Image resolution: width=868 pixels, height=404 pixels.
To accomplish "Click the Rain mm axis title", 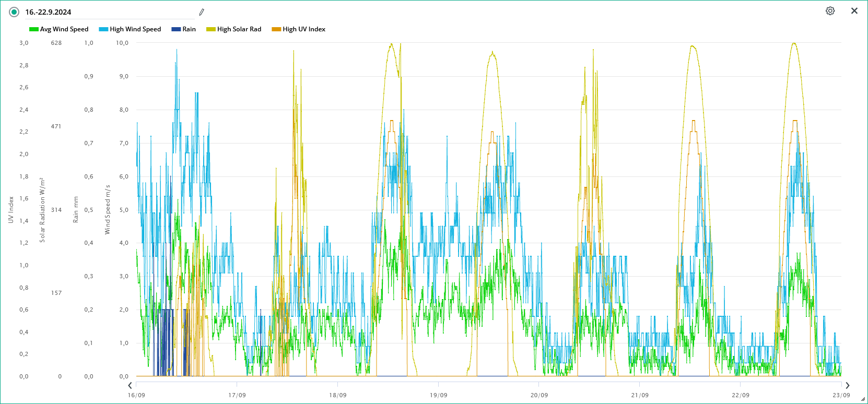I will click(x=76, y=210).
